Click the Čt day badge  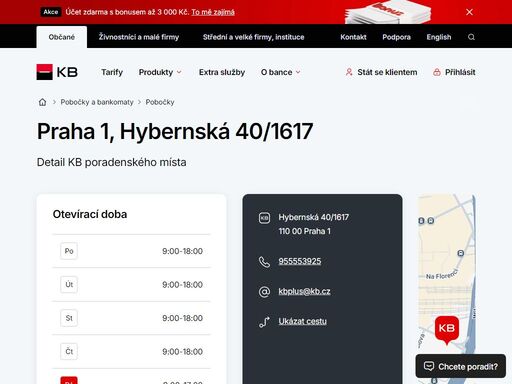point(69,351)
